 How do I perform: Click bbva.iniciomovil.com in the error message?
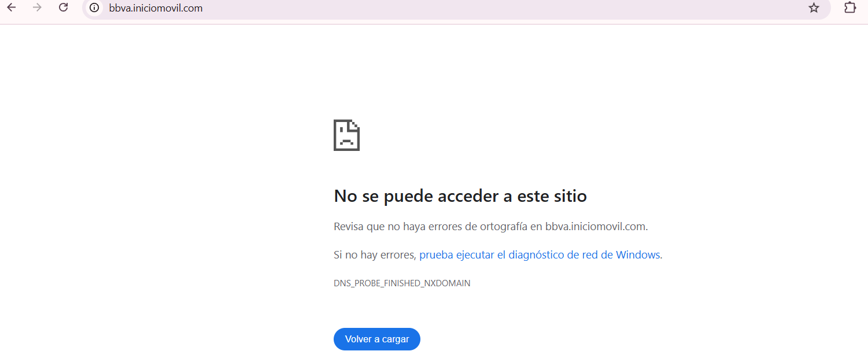[x=595, y=227]
